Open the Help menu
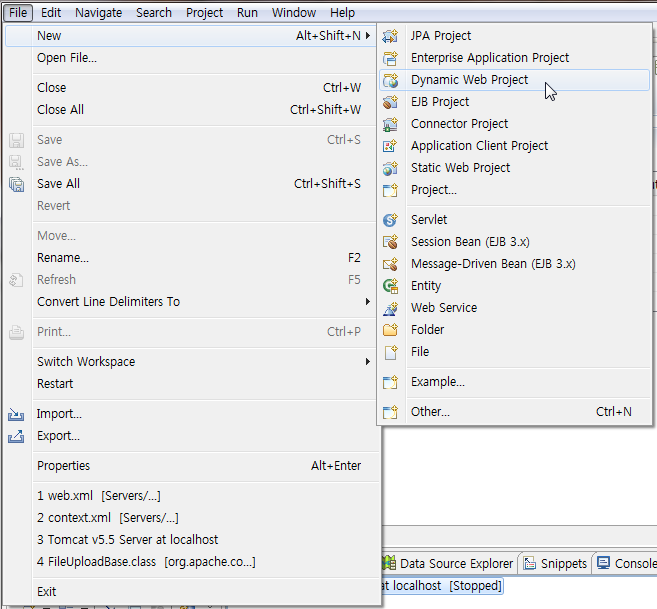657x609 pixels. pyautogui.click(x=342, y=13)
